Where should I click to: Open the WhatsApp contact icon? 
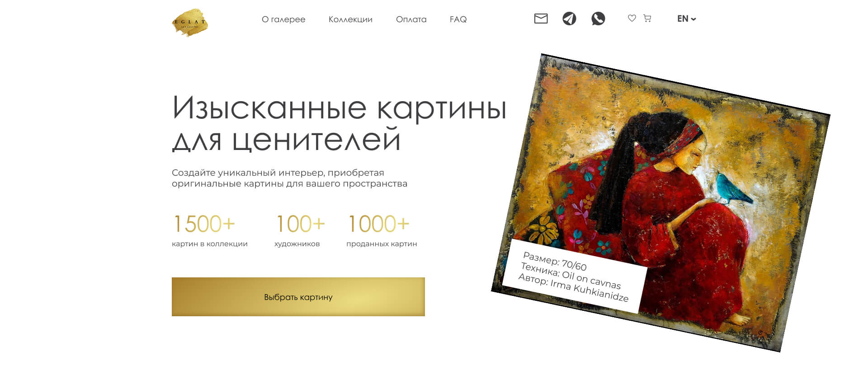click(x=598, y=19)
